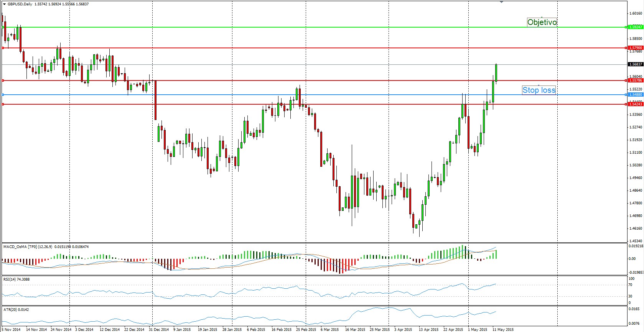Click the red 1.57900 price tag
Viewport: 644px width, 332px height.
(636, 48)
